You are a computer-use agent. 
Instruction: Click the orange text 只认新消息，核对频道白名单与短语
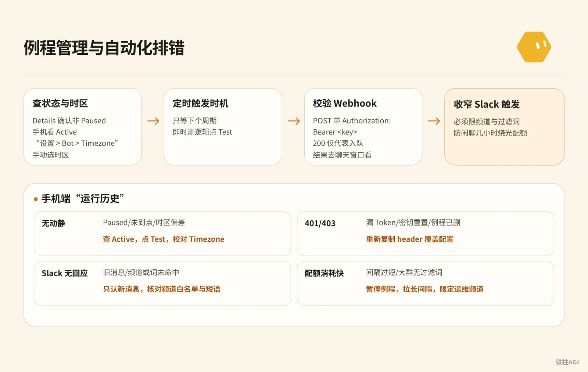[162, 289]
